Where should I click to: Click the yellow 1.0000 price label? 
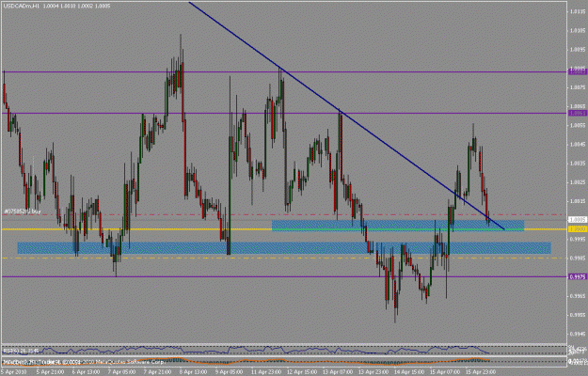577,228
